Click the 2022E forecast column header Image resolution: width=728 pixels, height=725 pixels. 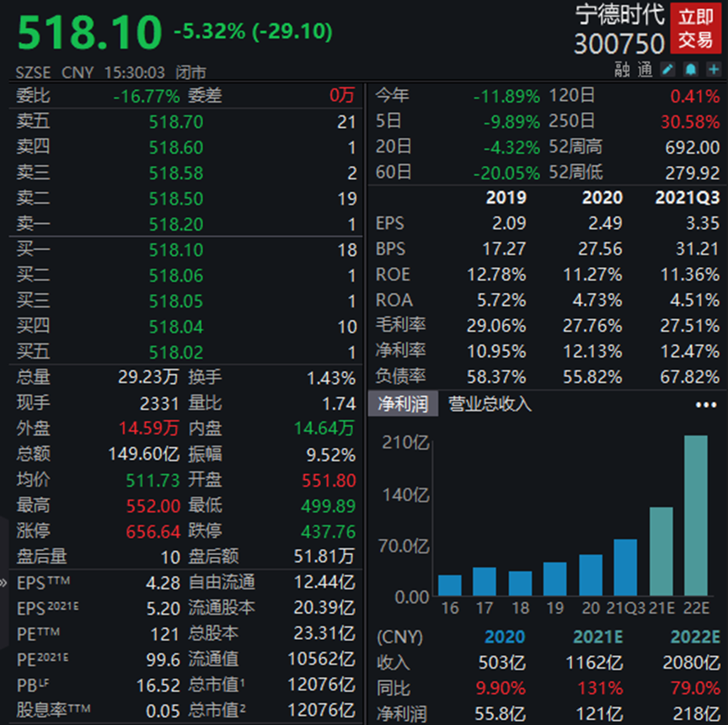tap(695, 637)
